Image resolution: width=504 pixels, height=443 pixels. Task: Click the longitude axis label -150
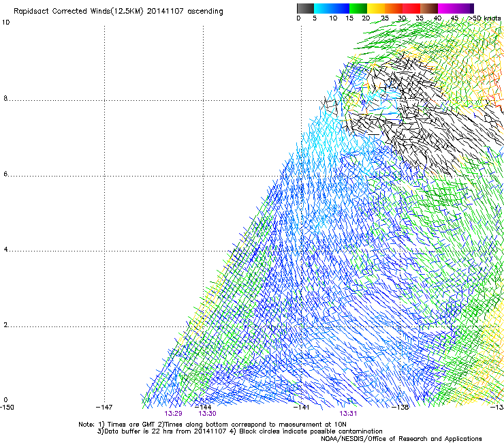click(7, 408)
